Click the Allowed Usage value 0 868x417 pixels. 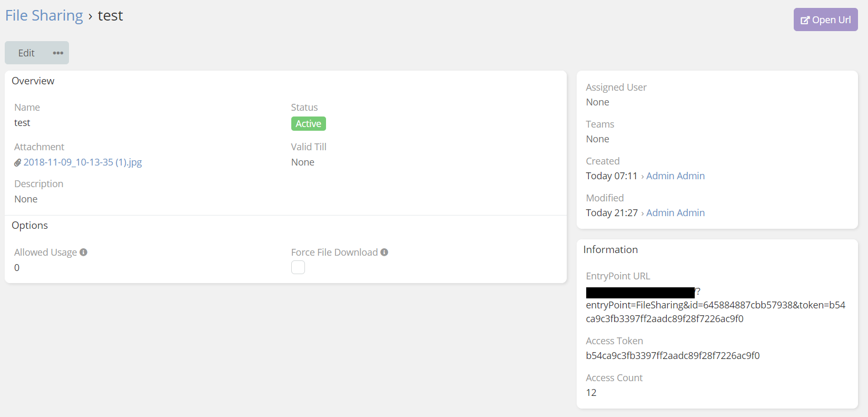[17, 268]
